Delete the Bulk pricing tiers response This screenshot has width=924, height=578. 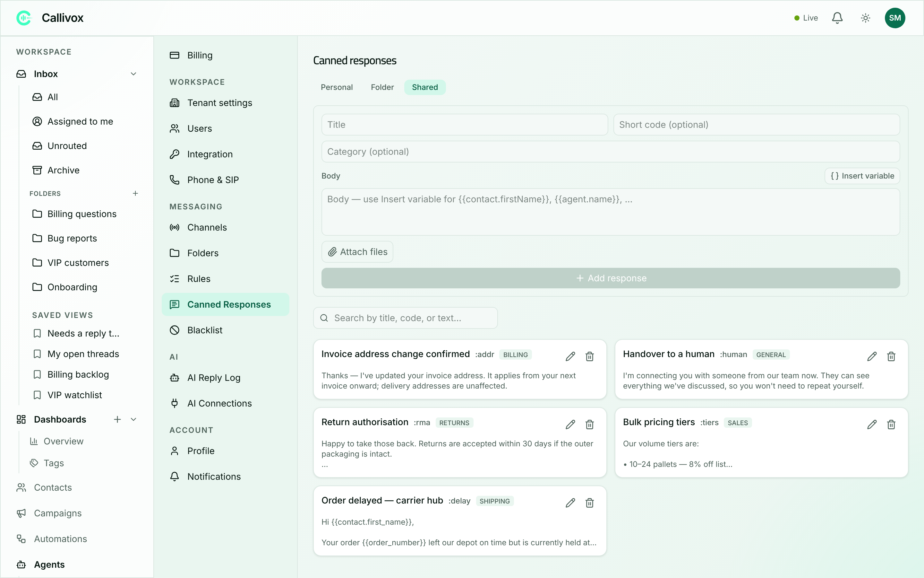point(891,424)
